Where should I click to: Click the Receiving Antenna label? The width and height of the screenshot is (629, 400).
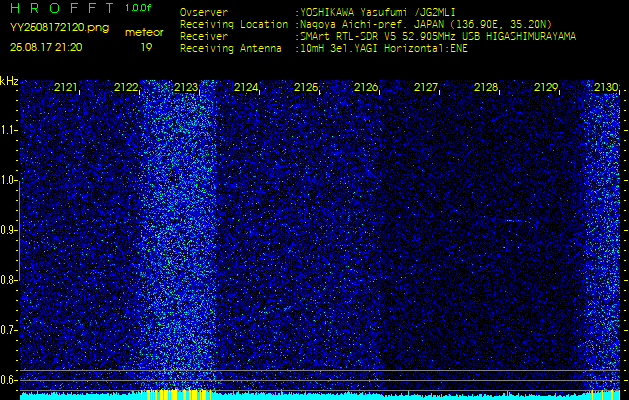[231, 49]
